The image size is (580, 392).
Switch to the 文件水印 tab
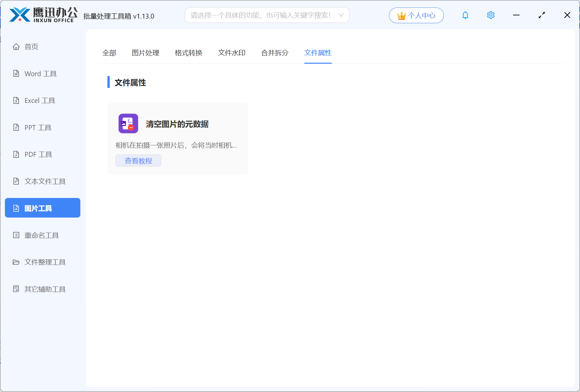pos(232,53)
